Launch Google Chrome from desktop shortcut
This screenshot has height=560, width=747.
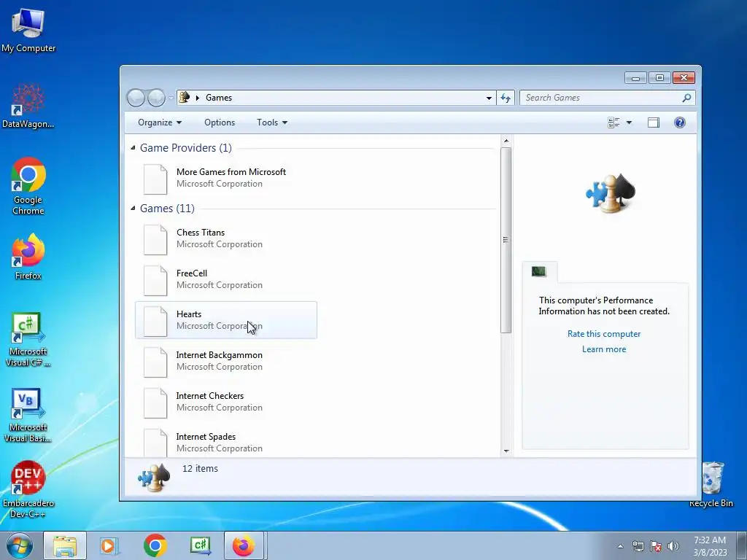click(x=28, y=186)
